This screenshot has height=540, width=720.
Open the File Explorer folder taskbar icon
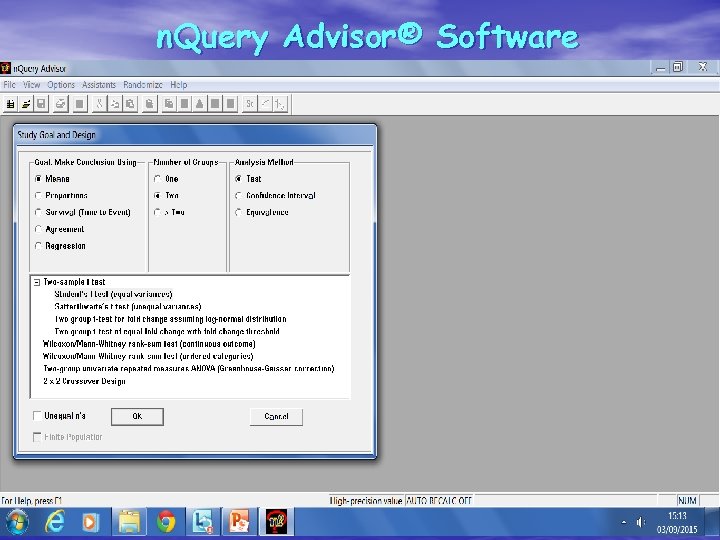pos(129,522)
